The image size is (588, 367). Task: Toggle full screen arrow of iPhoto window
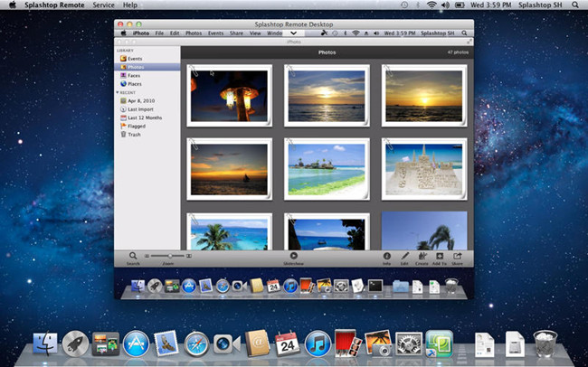469,42
